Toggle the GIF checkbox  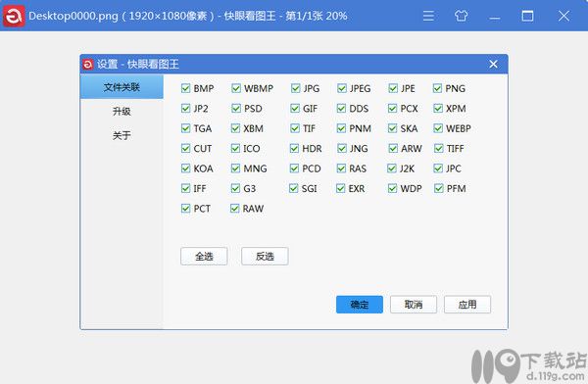tap(295, 109)
